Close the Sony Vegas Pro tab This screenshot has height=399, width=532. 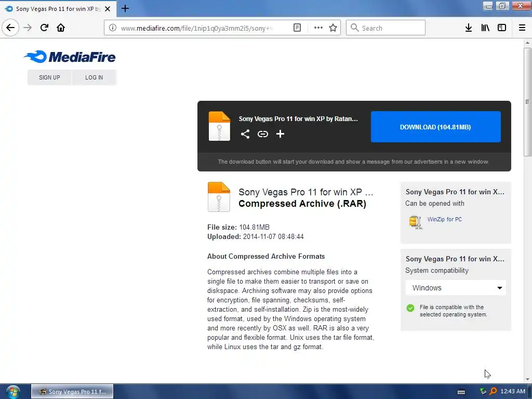tap(108, 9)
